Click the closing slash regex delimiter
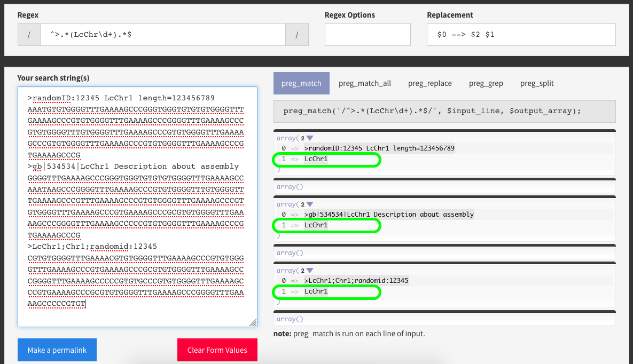The image size is (633, 364). 296,35
